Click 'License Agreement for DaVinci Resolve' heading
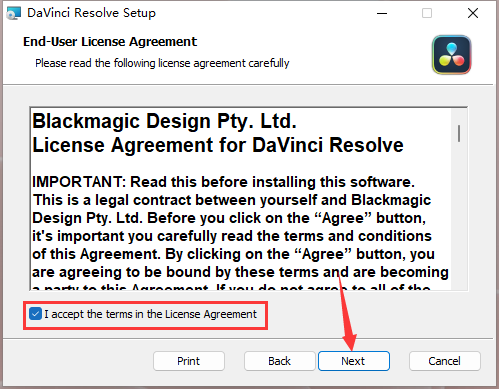 (218, 145)
